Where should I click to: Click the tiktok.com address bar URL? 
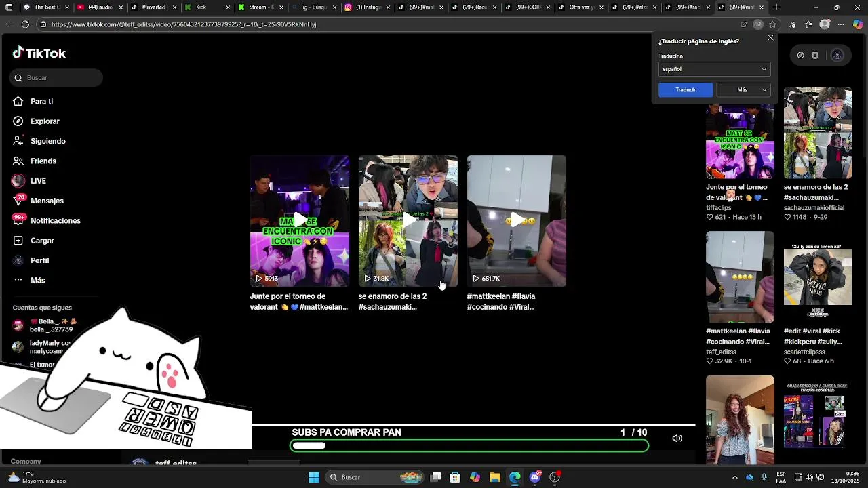coord(183,24)
